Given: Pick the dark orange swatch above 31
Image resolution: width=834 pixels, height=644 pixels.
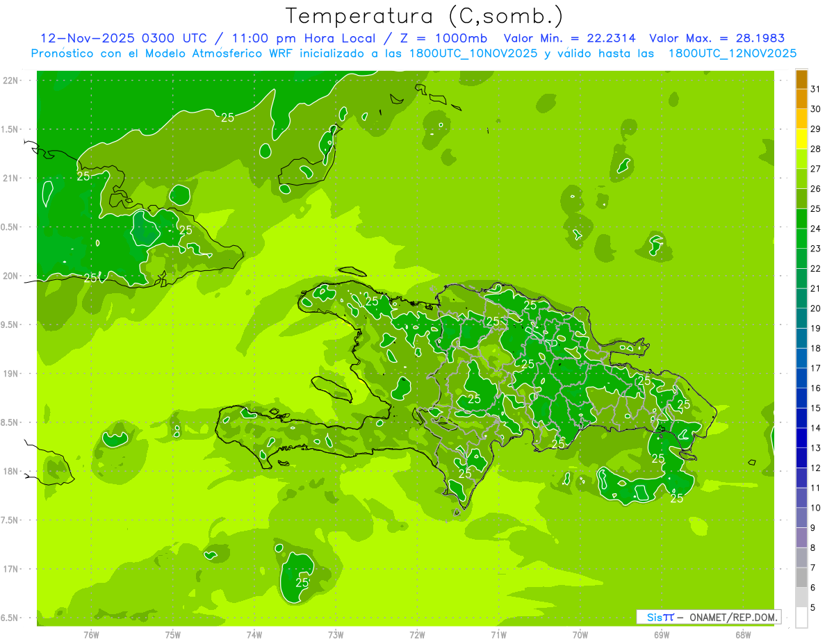Looking at the screenshot, I should [801, 79].
